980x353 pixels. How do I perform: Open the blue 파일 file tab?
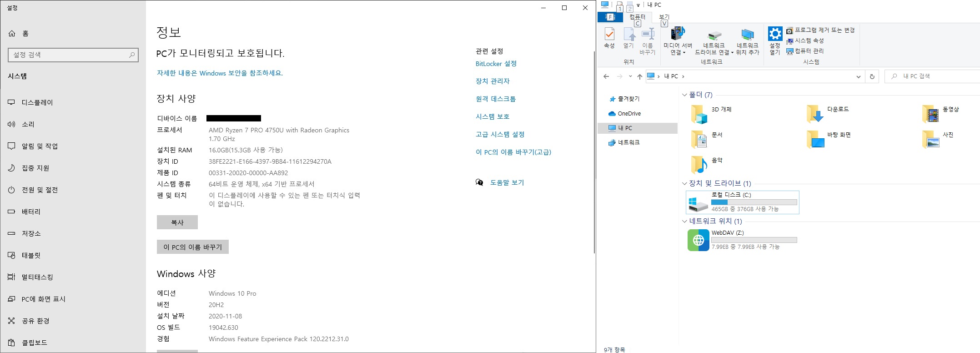[x=610, y=17]
